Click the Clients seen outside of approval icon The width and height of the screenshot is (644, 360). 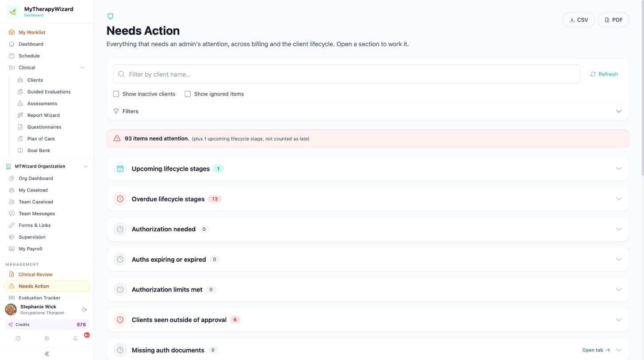coord(120,320)
